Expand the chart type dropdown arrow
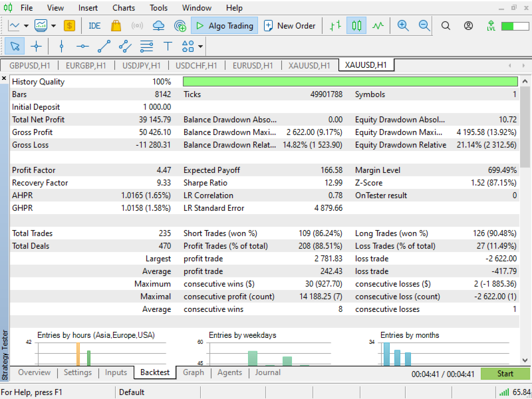Screen dimensions: 532x399 (26, 26)
